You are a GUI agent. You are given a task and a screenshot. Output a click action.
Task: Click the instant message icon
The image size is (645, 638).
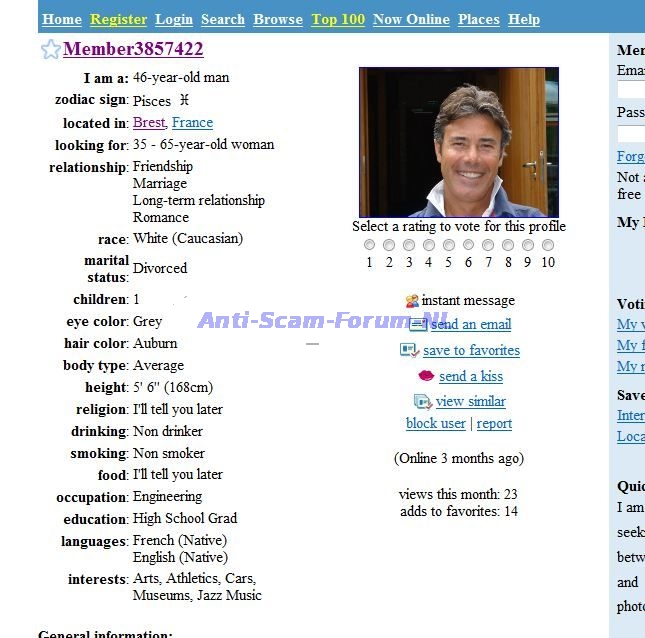[x=412, y=301]
